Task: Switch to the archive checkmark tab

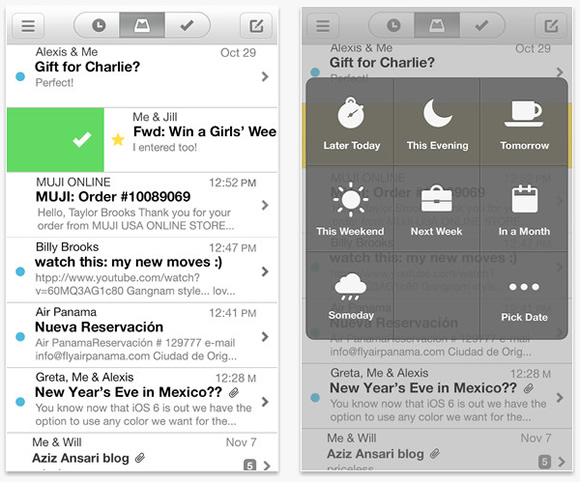Action: (187, 25)
